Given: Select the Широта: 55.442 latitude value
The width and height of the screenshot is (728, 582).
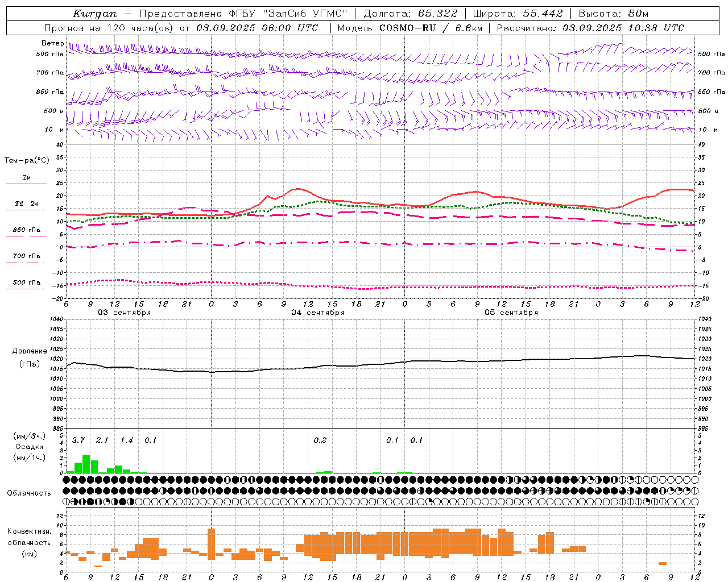Looking at the screenshot, I should click(518, 14).
